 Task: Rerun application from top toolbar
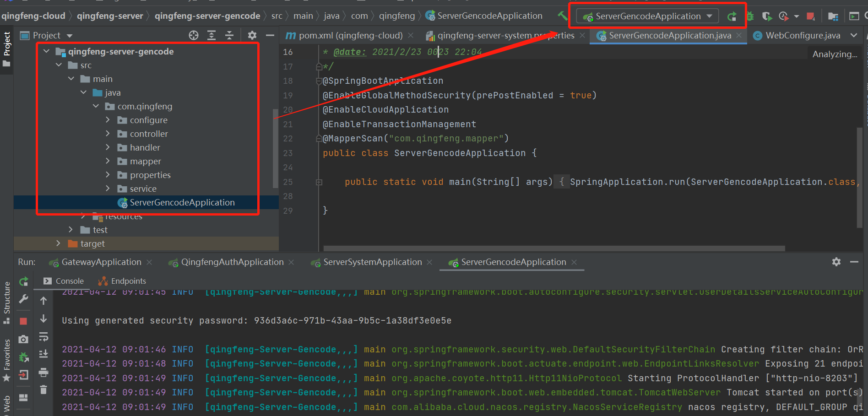tap(732, 16)
